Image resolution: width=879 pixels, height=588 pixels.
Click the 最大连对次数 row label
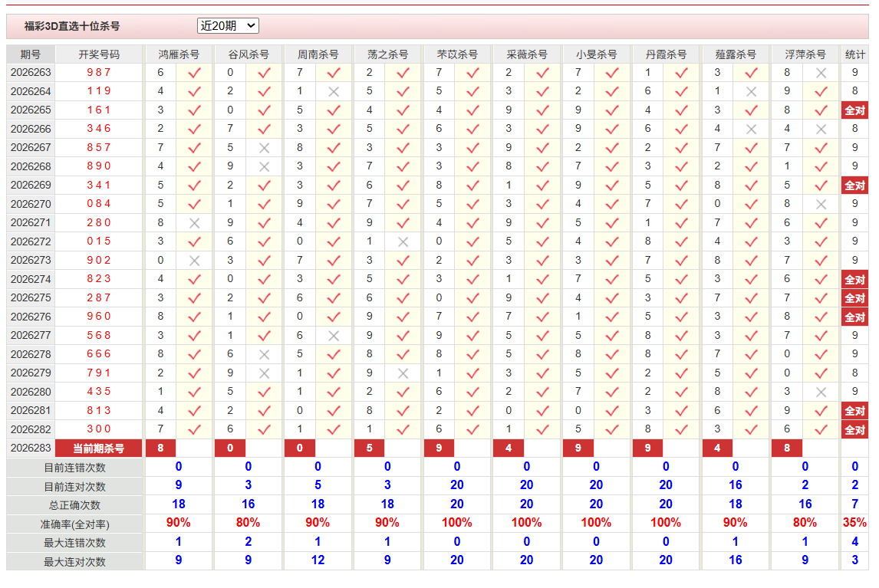(74, 562)
